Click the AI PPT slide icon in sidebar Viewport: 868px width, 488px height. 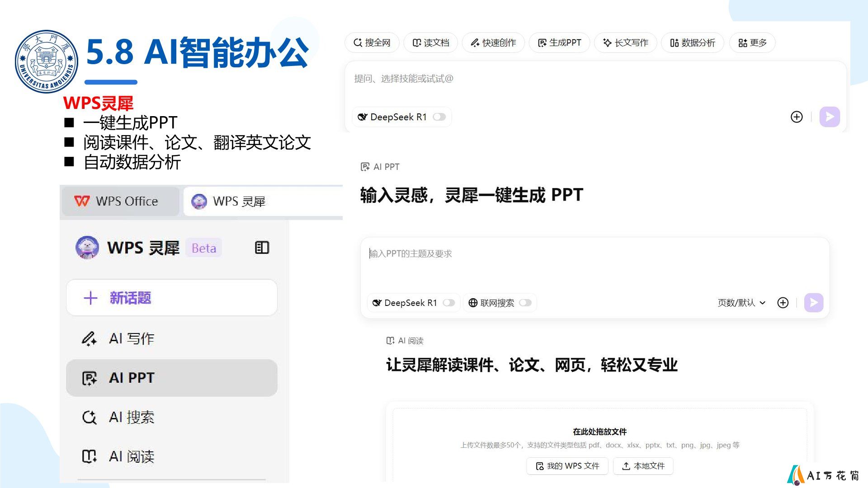coord(89,378)
